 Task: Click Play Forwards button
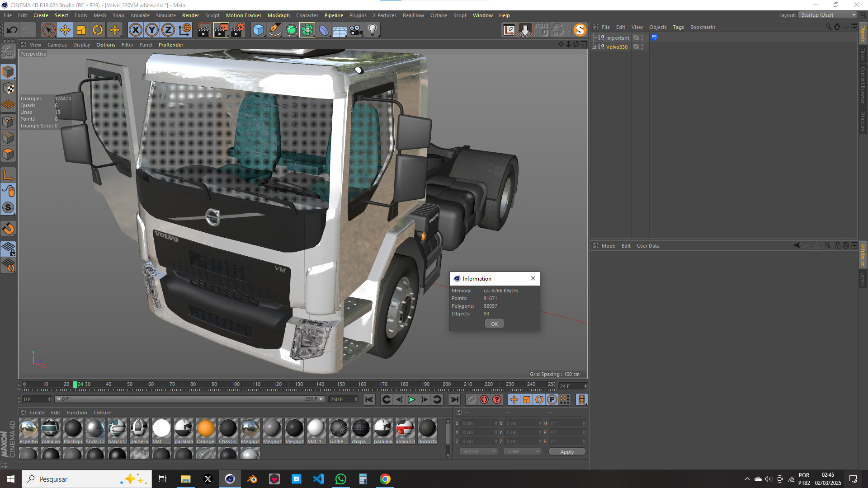[411, 399]
